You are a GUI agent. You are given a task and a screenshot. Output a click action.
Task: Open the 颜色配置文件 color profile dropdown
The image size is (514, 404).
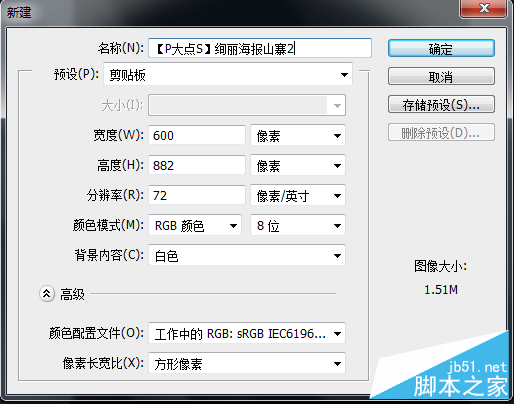pos(247,333)
